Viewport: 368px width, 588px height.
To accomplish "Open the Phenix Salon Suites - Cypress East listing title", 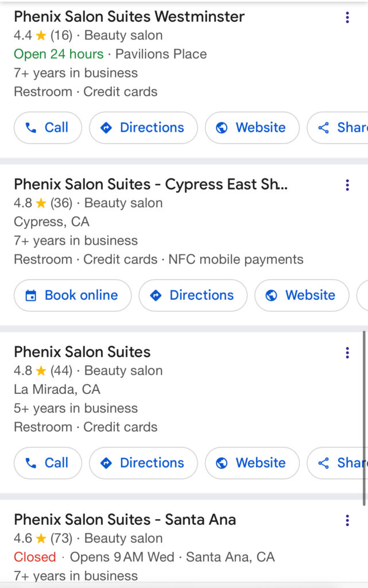I will [150, 184].
